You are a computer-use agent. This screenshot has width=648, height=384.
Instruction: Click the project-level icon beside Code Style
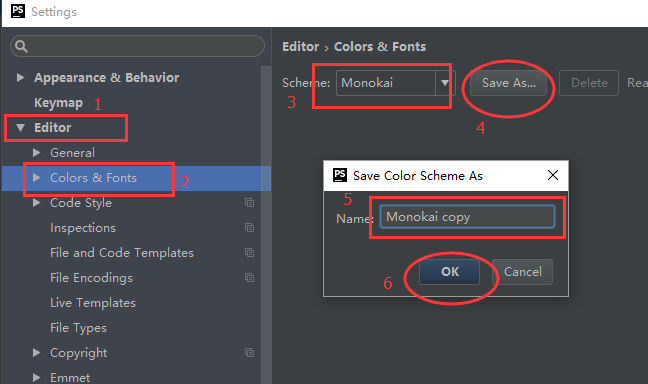pos(249,203)
